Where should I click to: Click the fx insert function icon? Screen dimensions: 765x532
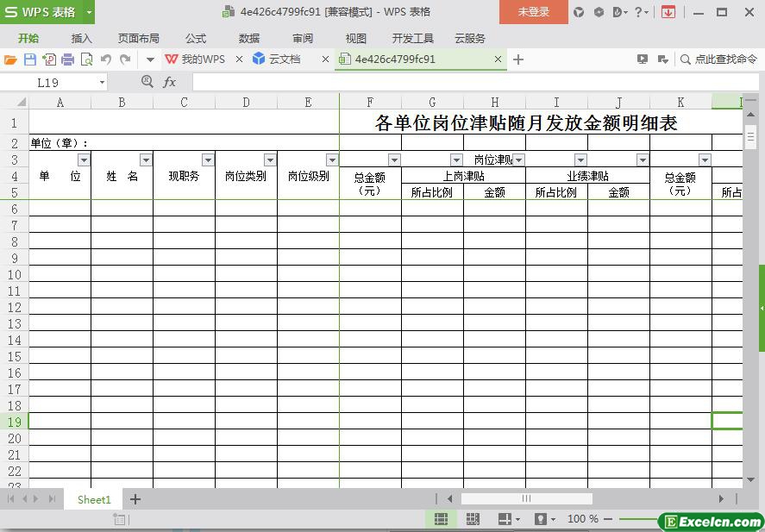(x=170, y=82)
